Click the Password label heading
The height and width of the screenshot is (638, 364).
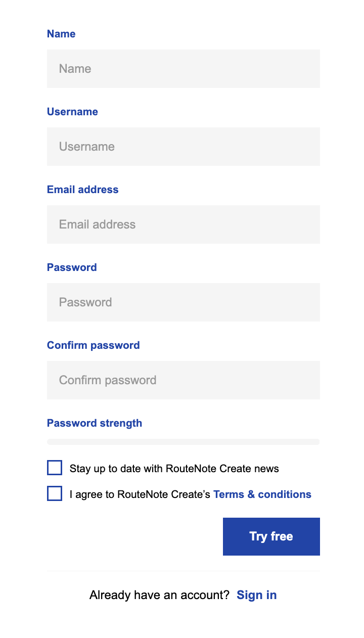pyautogui.click(x=72, y=267)
